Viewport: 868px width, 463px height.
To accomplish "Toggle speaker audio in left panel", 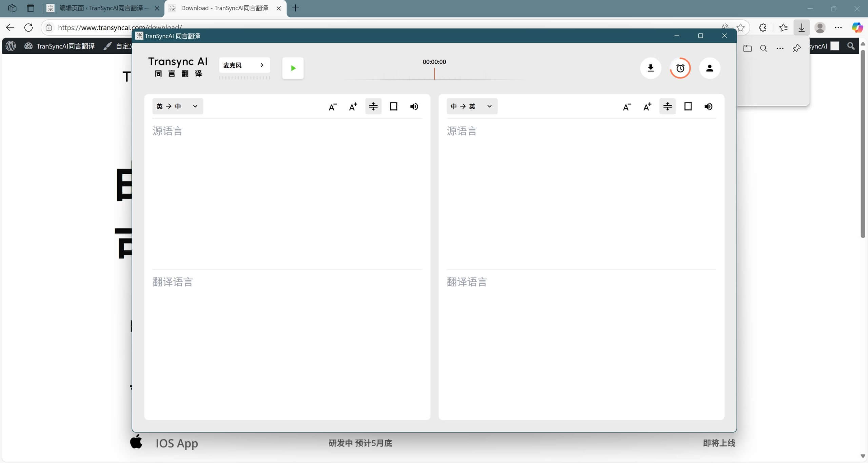I will (414, 107).
